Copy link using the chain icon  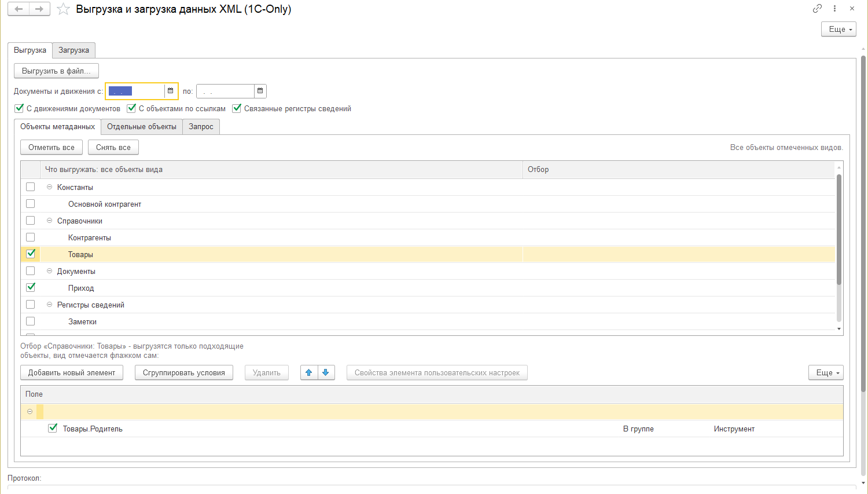(817, 8)
